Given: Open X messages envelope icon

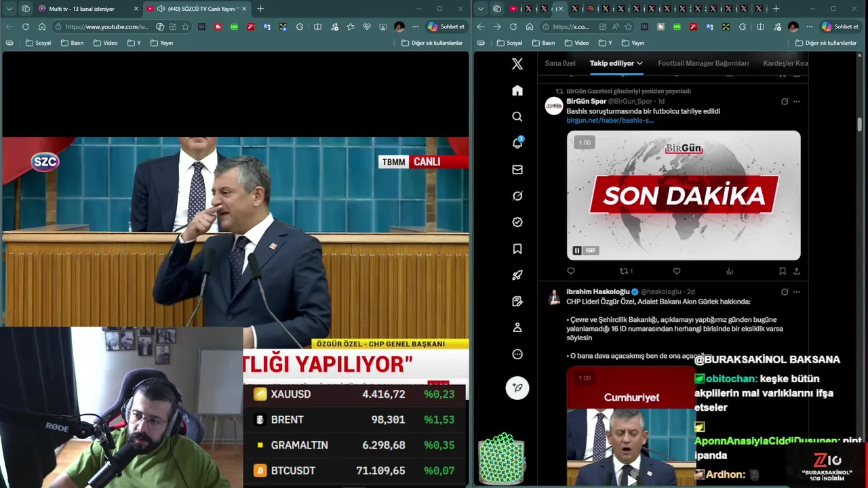Looking at the screenshot, I should pos(517,169).
